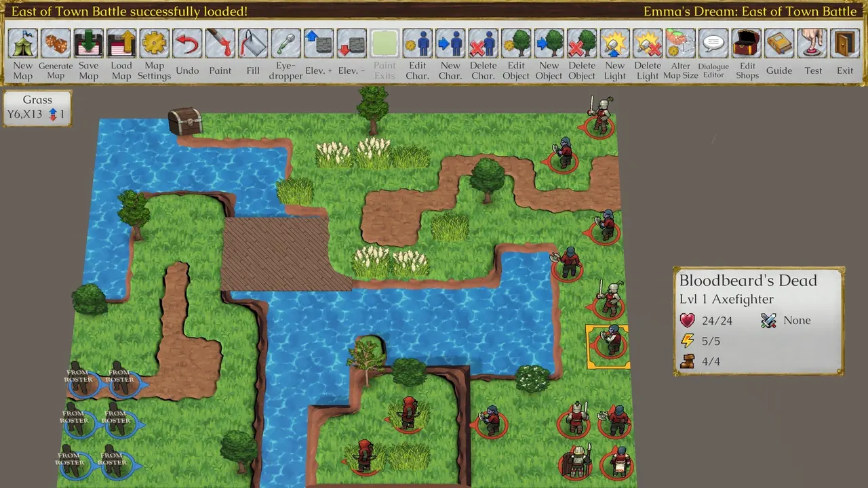868x488 pixels.
Task: Click the New Map tent icon
Action: (22, 43)
